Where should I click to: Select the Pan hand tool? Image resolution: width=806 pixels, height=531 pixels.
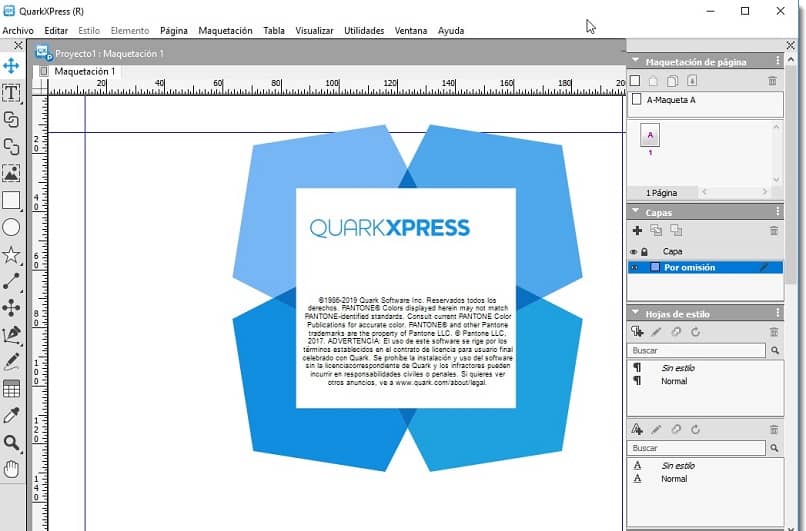pyautogui.click(x=11, y=469)
